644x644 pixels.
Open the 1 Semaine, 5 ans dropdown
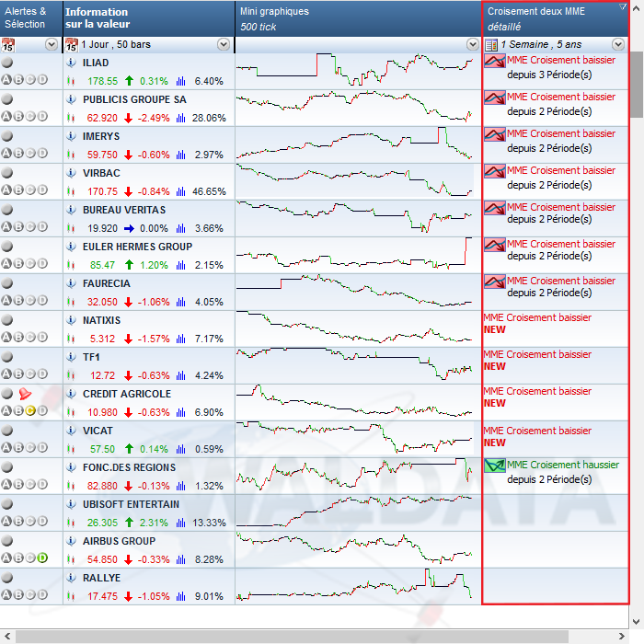(x=618, y=44)
